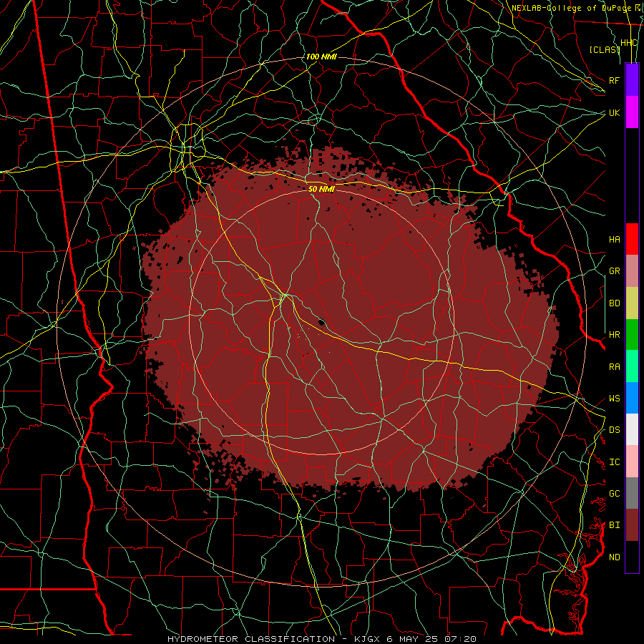Click the RF legend label
The width and height of the screenshot is (644, 644).
(614, 80)
